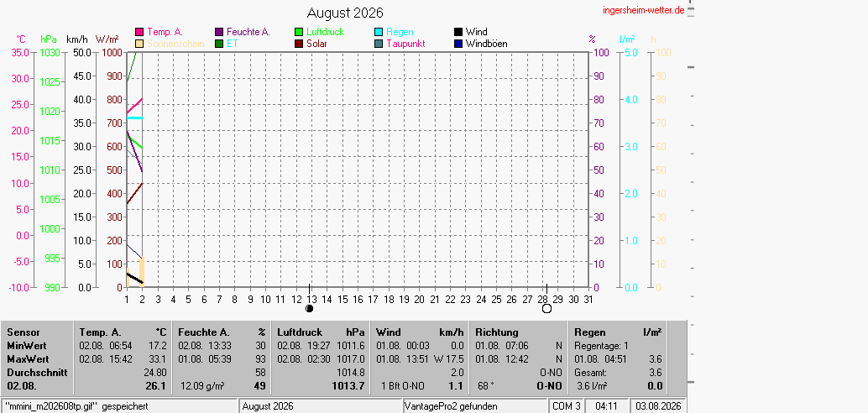Click the cyan Regen legend swatch

point(379,32)
